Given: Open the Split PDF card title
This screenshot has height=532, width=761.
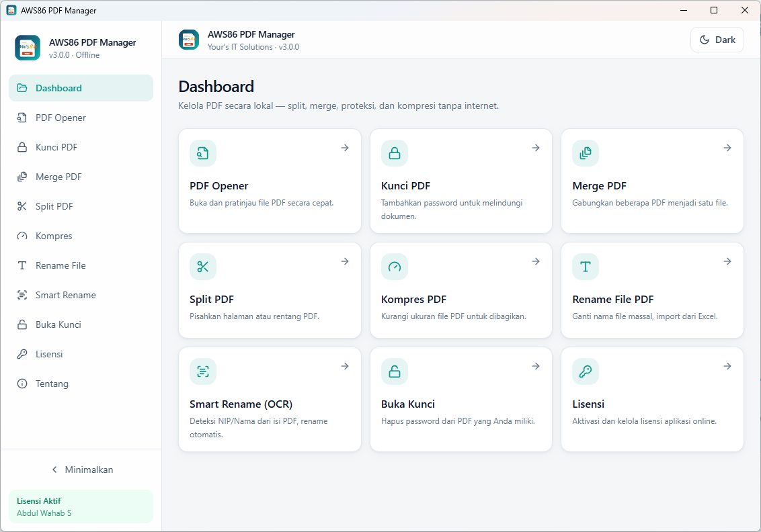Looking at the screenshot, I should tap(212, 299).
